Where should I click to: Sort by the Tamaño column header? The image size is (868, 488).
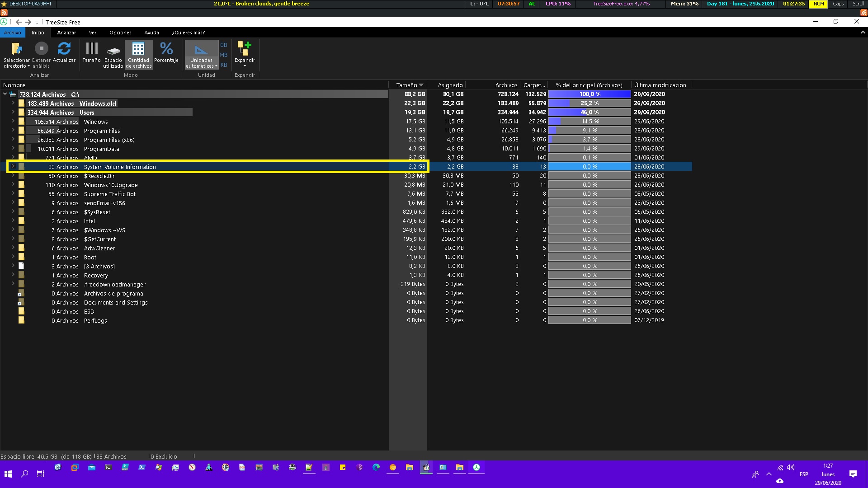(408, 85)
